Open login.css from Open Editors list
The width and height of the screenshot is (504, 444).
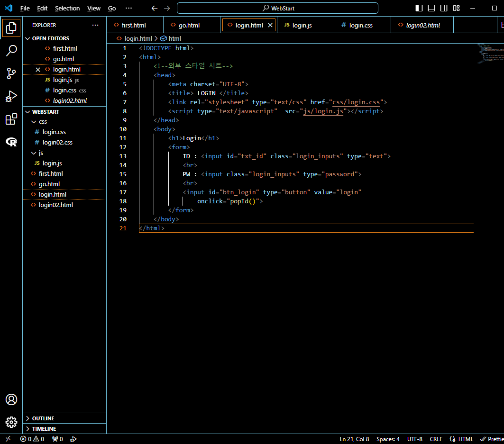pyautogui.click(x=64, y=91)
